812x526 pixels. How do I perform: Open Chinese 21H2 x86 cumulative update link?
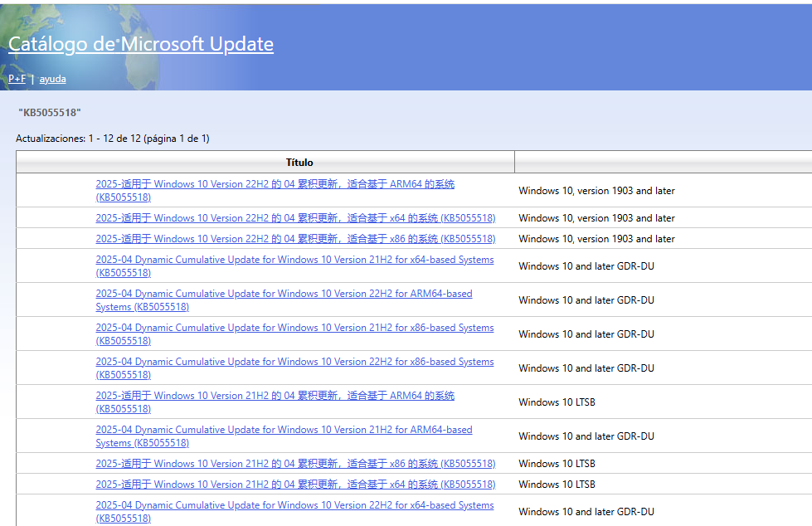pyautogui.click(x=296, y=464)
